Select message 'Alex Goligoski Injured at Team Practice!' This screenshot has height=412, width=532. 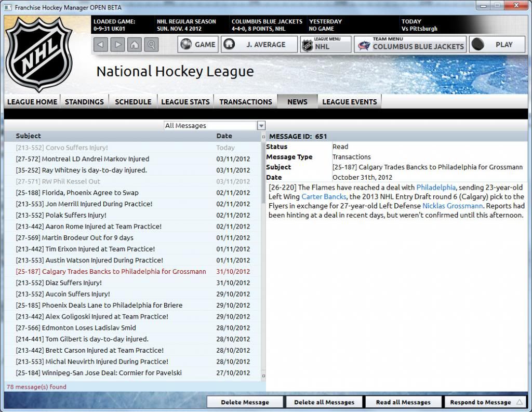pyautogui.click(x=132, y=316)
